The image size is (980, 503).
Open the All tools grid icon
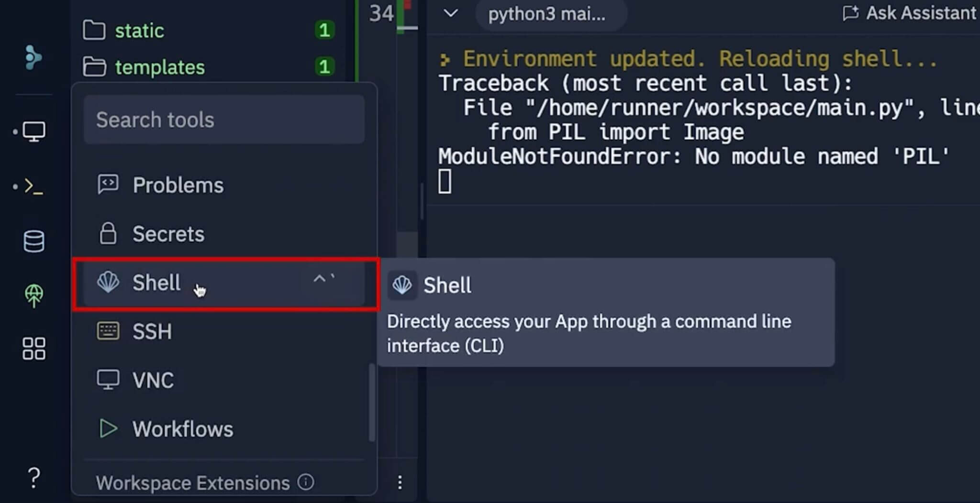pos(34,349)
